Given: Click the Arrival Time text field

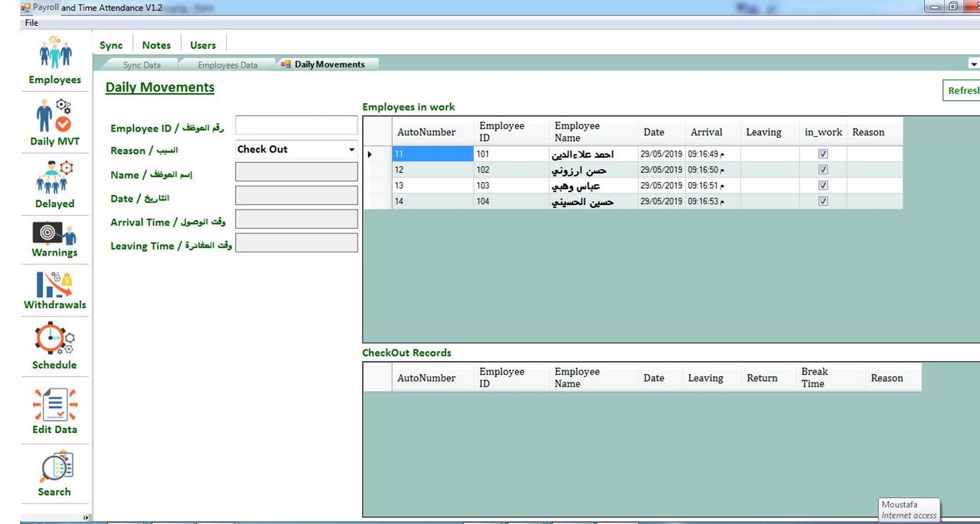Looking at the screenshot, I should [296, 219].
